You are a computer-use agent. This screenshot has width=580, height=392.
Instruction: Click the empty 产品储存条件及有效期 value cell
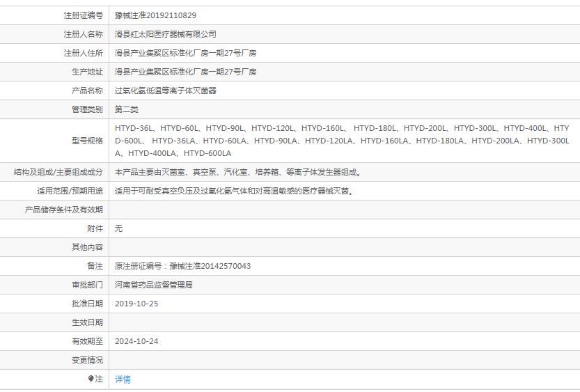[x=344, y=210]
